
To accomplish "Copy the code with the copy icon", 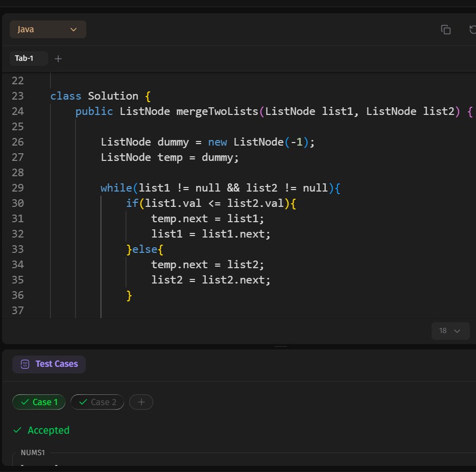I will (x=446, y=30).
